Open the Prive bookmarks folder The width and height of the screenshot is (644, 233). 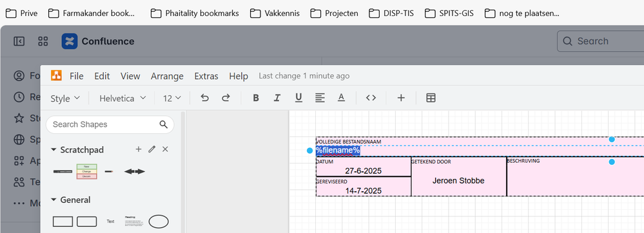tap(21, 13)
